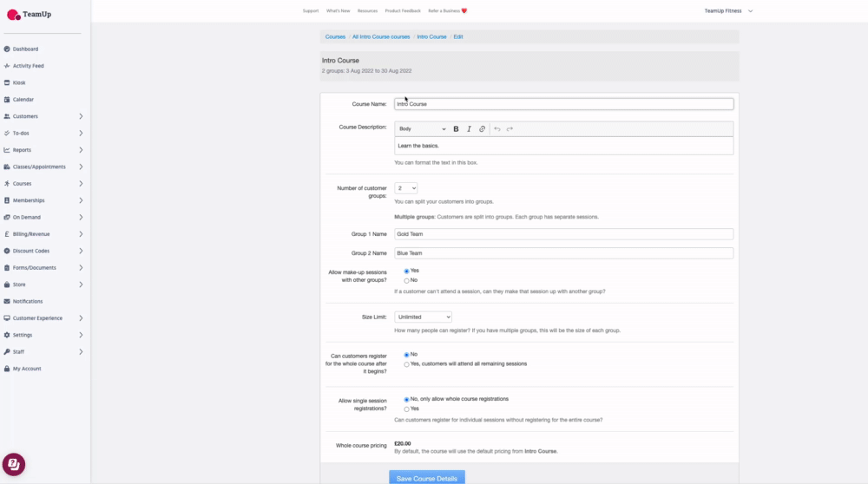Image resolution: width=868 pixels, height=484 pixels.
Task: Open Dashboard in the sidebar
Action: point(25,49)
